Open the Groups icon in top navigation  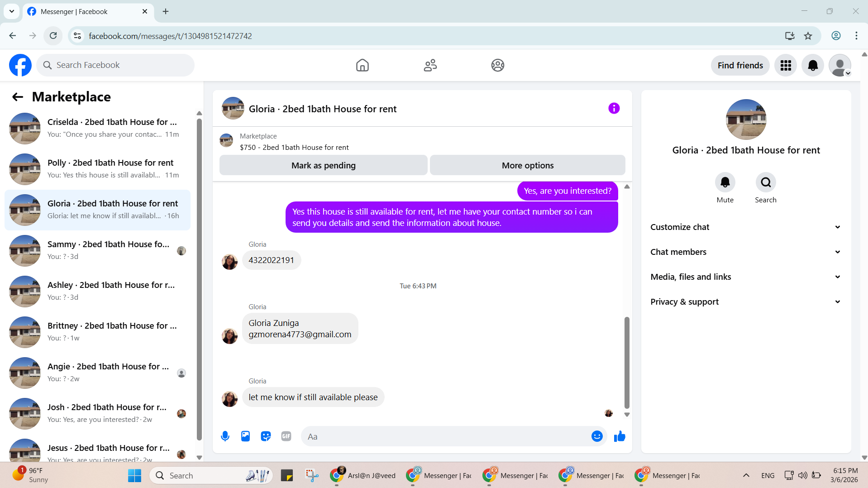(497, 65)
